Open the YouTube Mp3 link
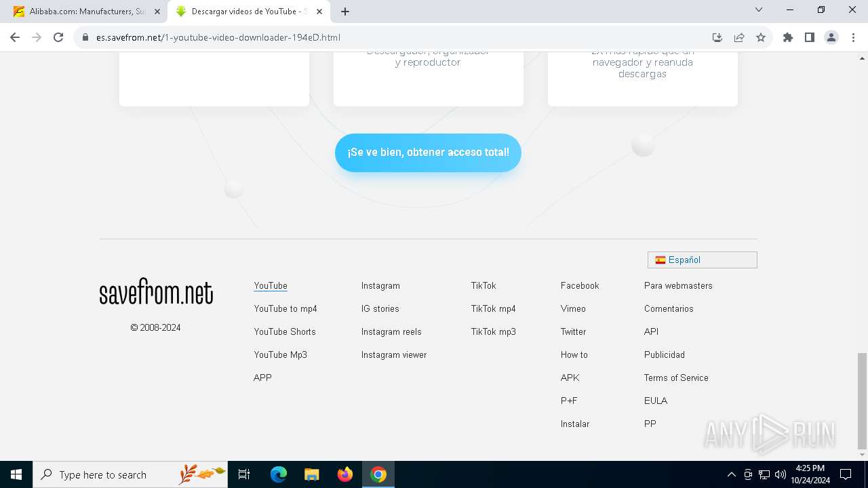The height and width of the screenshot is (488, 868). pos(281,355)
